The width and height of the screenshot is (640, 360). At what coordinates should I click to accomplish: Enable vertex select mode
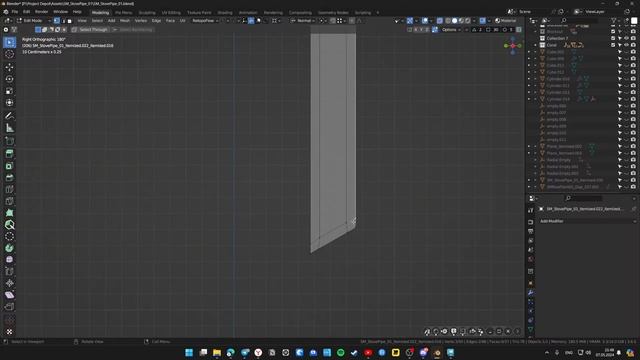pyautogui.click(x=57, y=20)
